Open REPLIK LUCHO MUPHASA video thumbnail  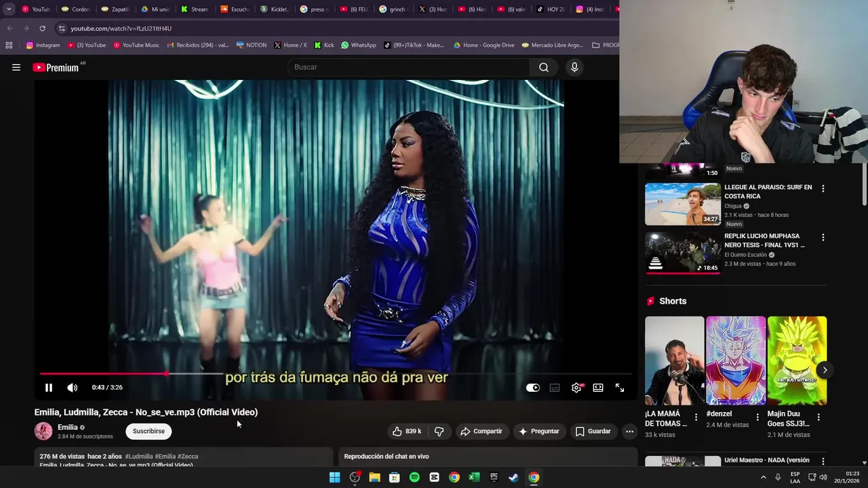coord(683,253)
